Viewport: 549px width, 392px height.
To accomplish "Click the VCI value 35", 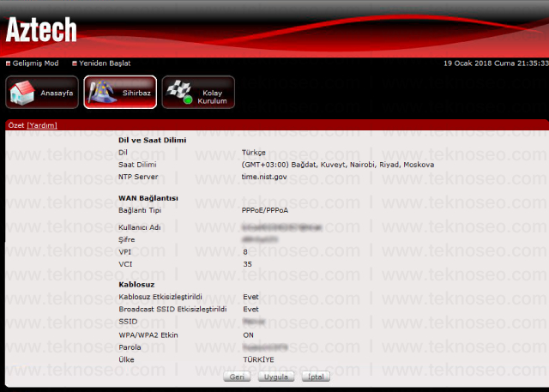I will point(248,264).
